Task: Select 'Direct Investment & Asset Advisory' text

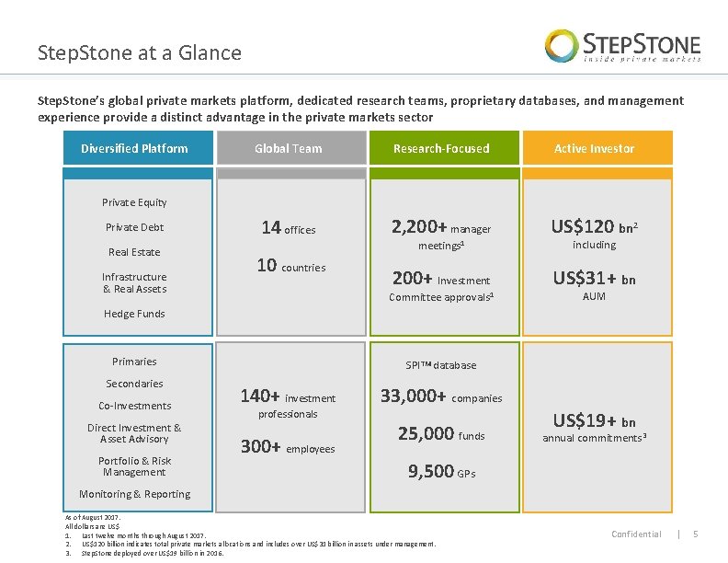Action: click(134, 433)
